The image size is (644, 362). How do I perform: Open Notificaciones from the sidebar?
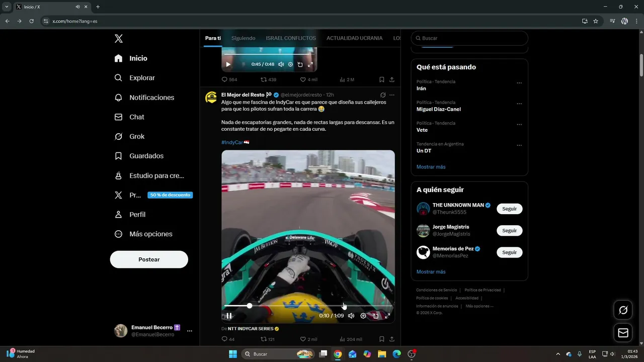coord(144,98)
